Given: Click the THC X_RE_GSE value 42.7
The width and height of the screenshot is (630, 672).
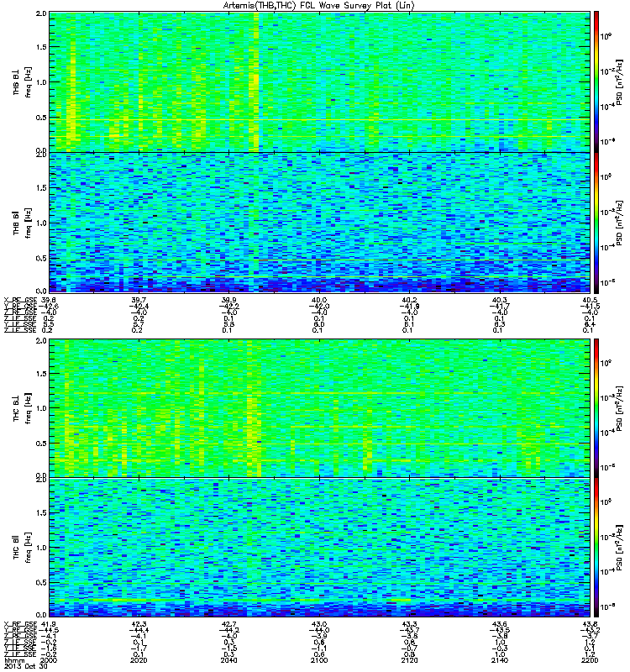Looking at the screenshot, I should point(228,624).
